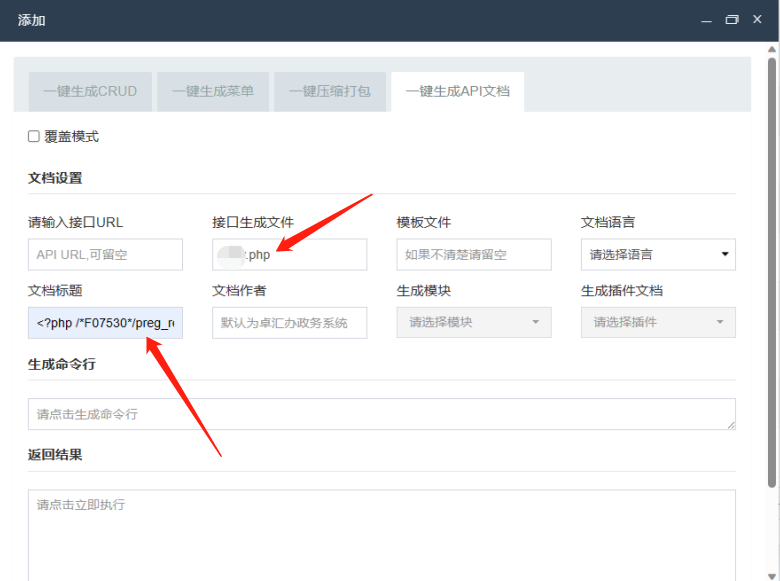Click the 文档标题 field containing php code
Image resolution: width=780 pixels, height=581 pixels.
tap(105, 323)
